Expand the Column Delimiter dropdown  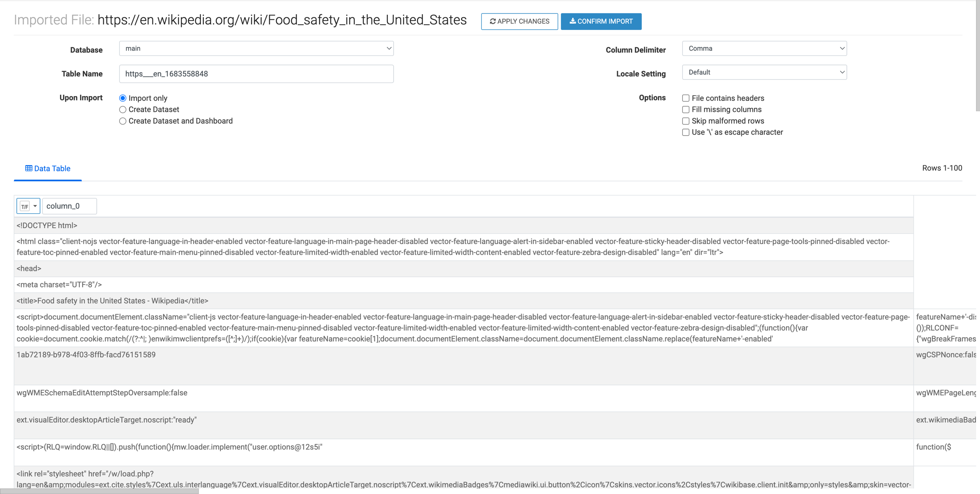[x=764, y=49]
